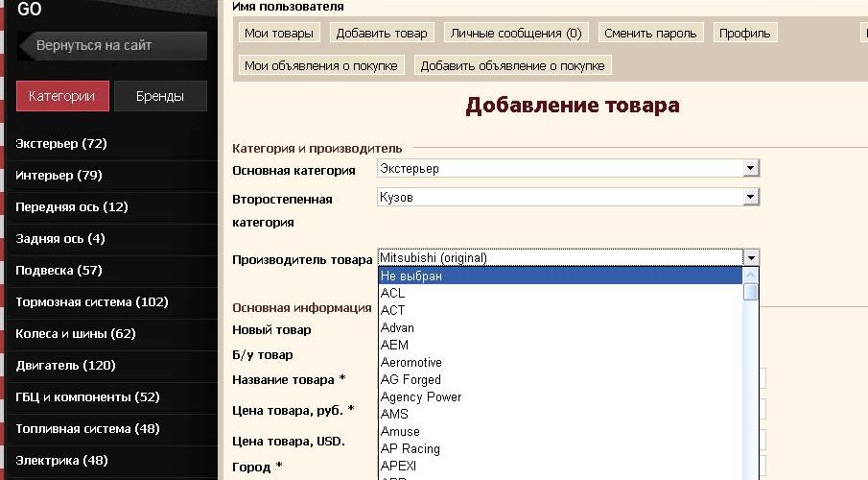Open the 'Основная категория' dropdown showing Экстерьер
This screenshot has height=480, width=868.
coord(568,169)
